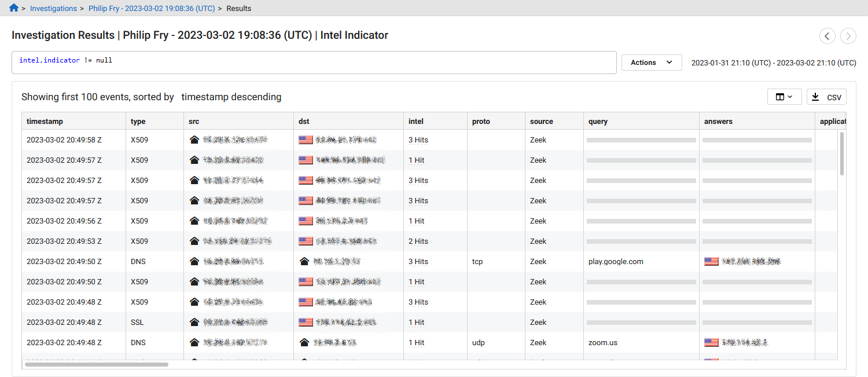Image resolution: width=868 pixels, height=377 pixels.
Task: Open the Actions dropdown
Action: point(652,62)
